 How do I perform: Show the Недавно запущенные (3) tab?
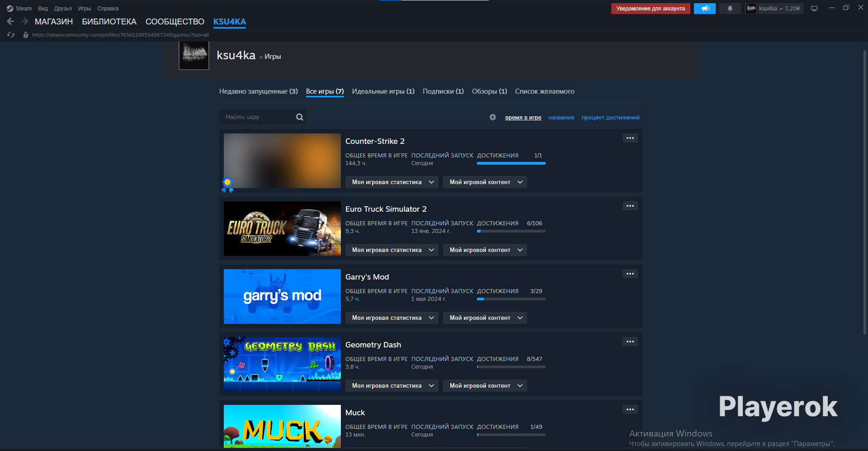pos(259,91)
